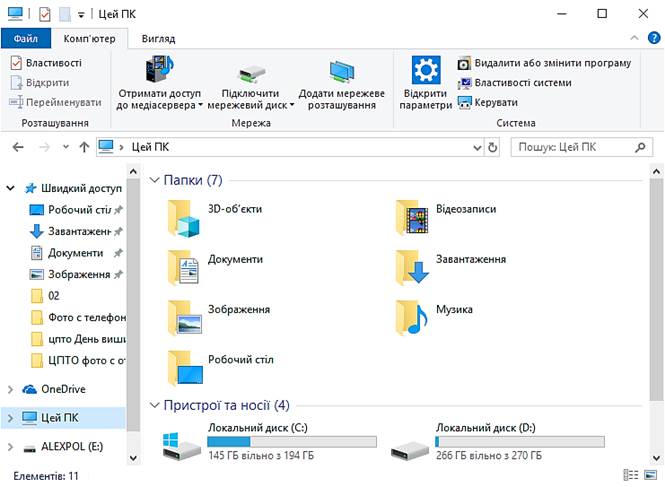This screenshot has width=665, height=487.
Task: Select the Зображення folder in main pane
Action: pyautogui.click(x=219, y=318)
